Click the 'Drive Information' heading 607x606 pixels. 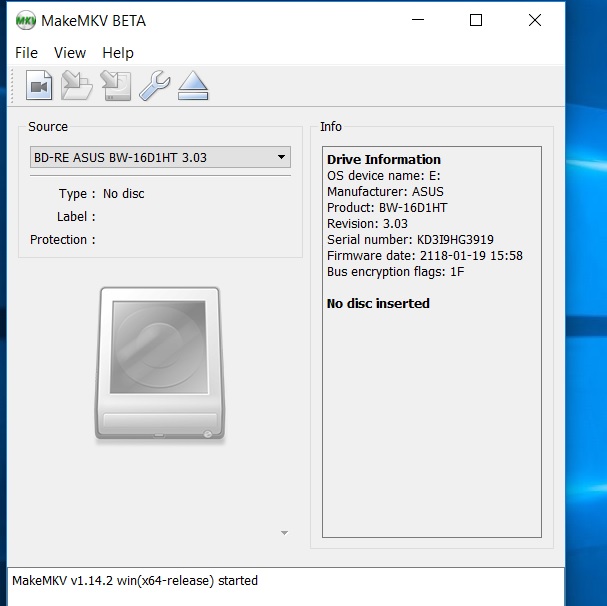[384, 160]
